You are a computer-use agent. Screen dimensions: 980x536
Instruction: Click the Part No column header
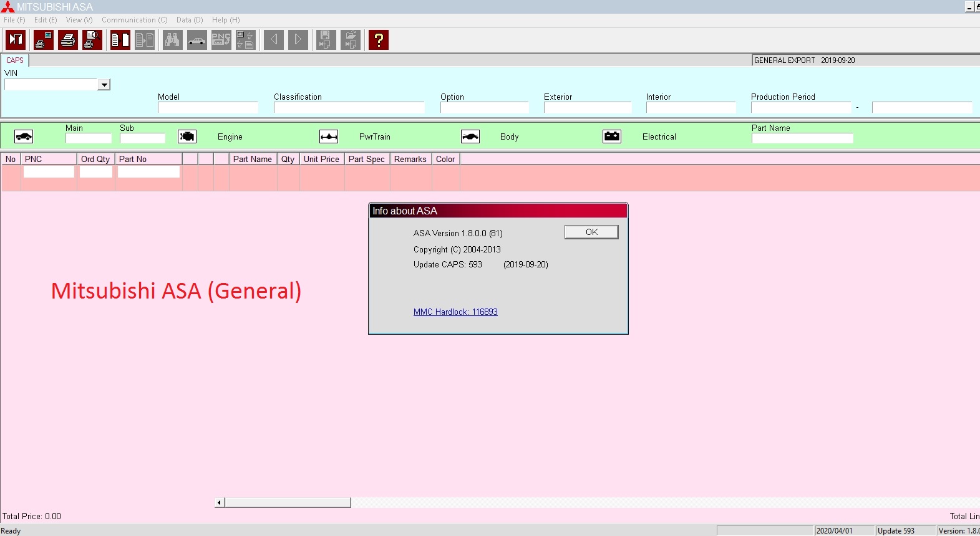tap(148, 159)
